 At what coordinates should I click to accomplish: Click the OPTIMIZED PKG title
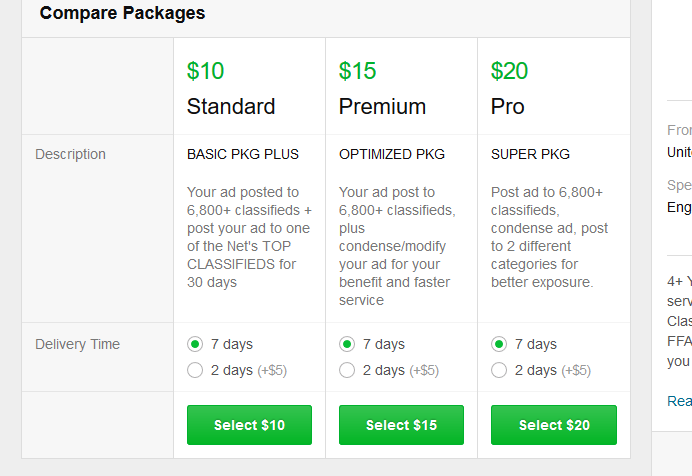pos(392,154)
